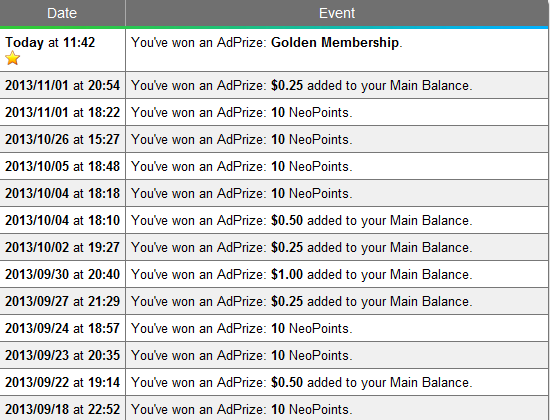Click the $0.50 prize event from 2013/09/22
Image resolution: width=550 pixels, height=420 pixels.
click(302, 382)
